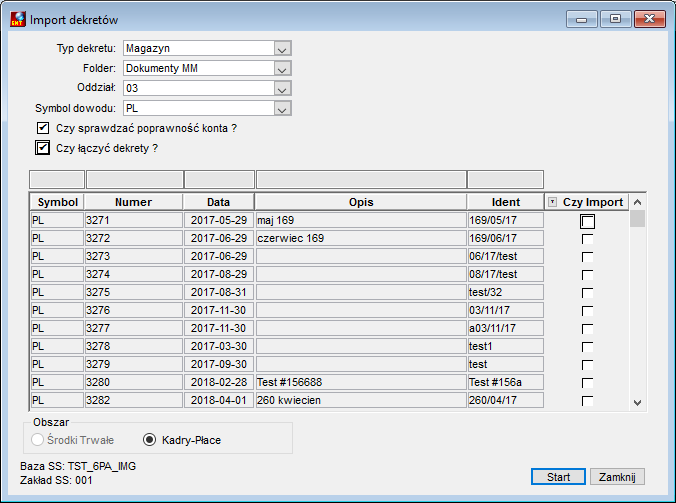Select the 2017-08-29 date cell

(x=219, y=274)
